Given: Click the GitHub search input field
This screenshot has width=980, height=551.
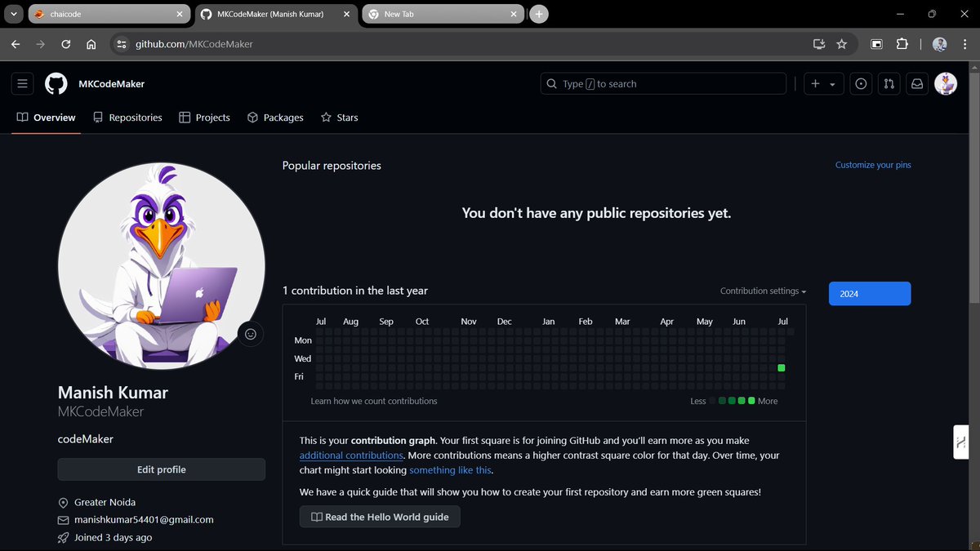Looking at the screenshot, I should pos(663,83).
